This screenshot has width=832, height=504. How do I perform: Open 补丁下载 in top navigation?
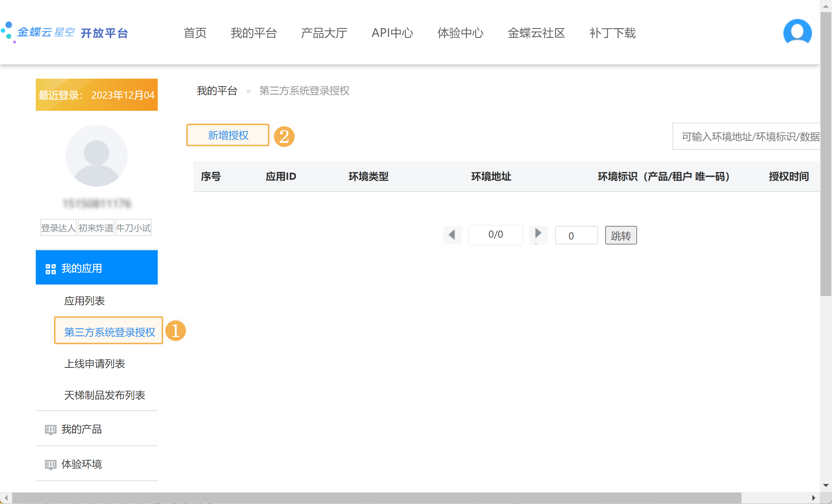pos(612,33)
